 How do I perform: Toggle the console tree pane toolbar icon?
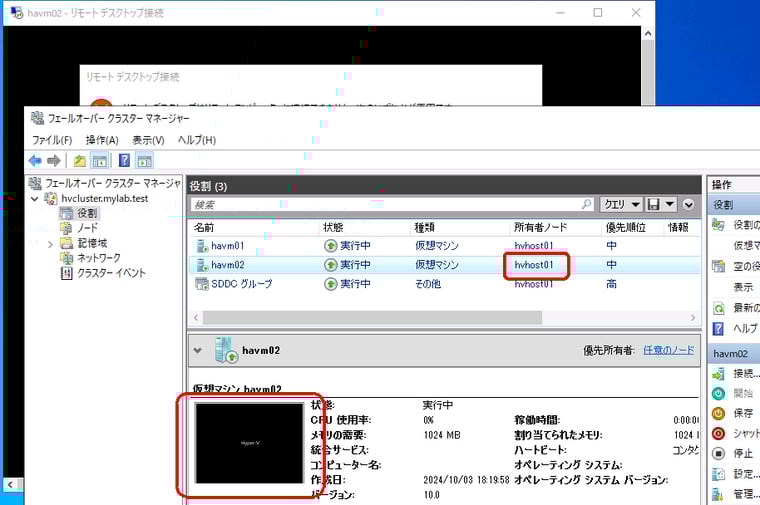pos(99,160)
